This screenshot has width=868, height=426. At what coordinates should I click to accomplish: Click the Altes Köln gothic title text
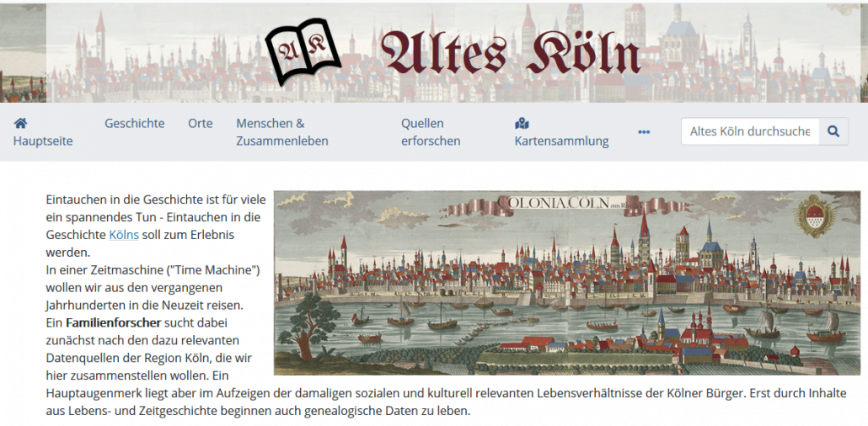511,54
